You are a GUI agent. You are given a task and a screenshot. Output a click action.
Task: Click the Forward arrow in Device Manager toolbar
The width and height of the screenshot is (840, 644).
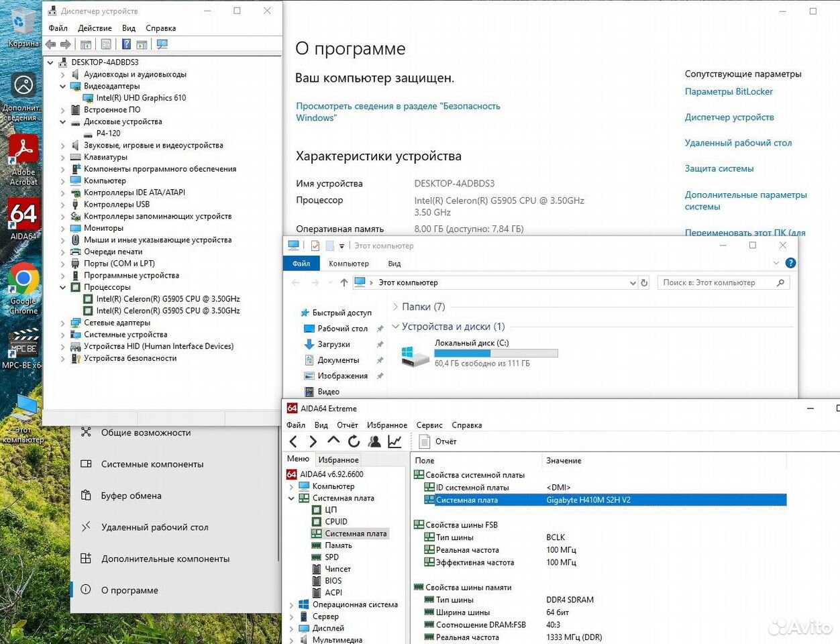coord(66,44)
